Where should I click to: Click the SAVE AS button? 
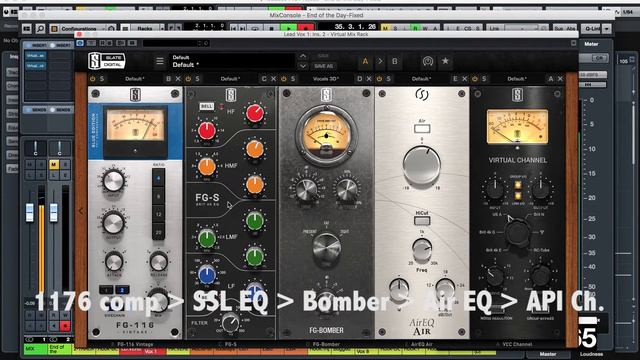click(323, 66)
